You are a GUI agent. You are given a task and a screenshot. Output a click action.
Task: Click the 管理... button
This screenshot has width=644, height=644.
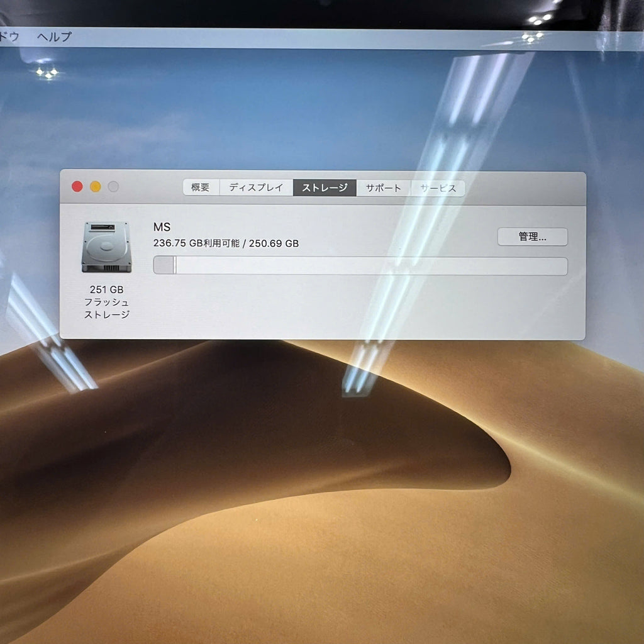pos(532,236)
